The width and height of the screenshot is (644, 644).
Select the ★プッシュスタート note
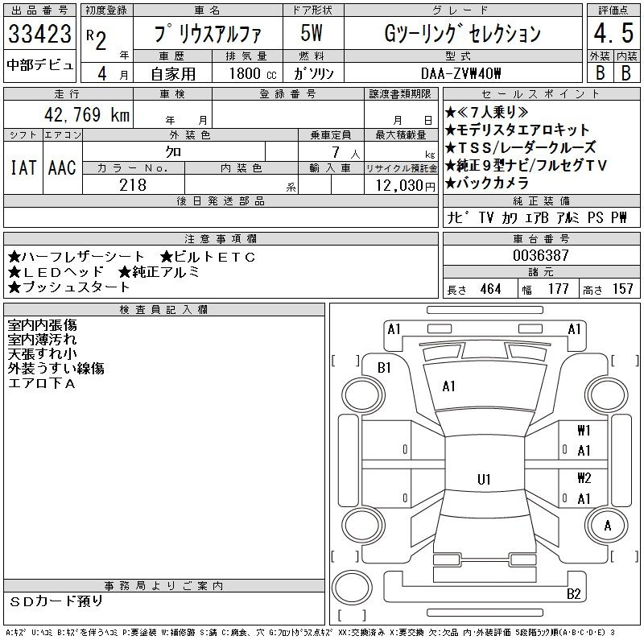click(69, 287)
